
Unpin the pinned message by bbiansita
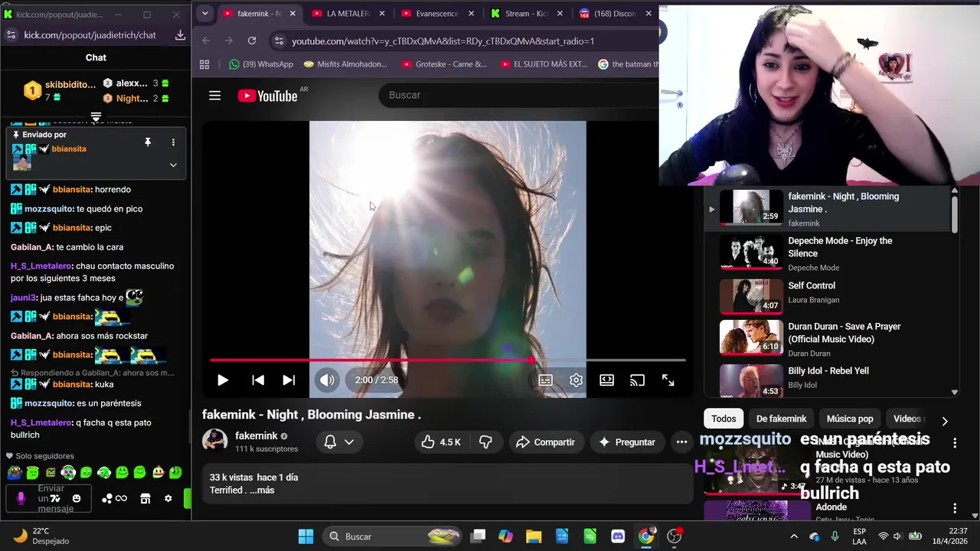(148, 142)
